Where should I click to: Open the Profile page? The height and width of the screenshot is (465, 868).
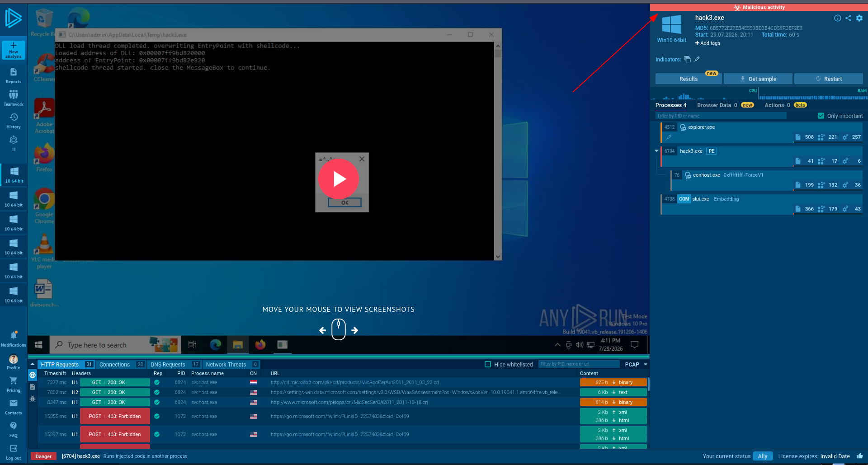14,362
